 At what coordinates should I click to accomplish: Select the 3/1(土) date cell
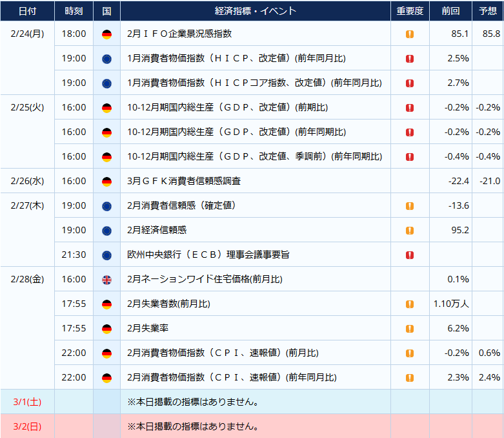coord(27,402)
